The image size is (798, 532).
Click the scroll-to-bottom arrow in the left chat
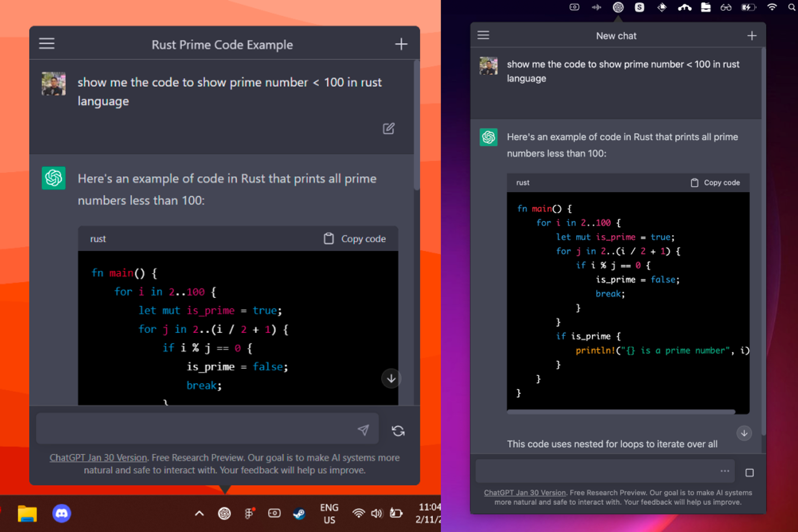tap(391, 378)
